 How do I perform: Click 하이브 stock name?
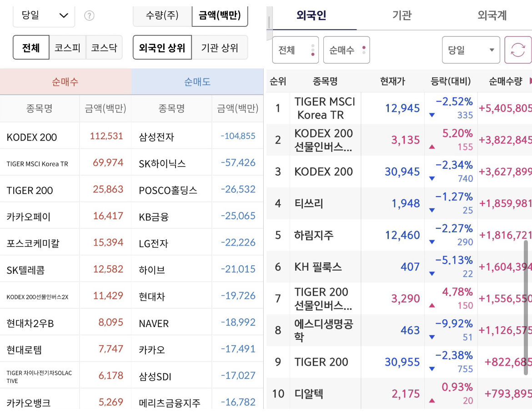coord(152,271)
